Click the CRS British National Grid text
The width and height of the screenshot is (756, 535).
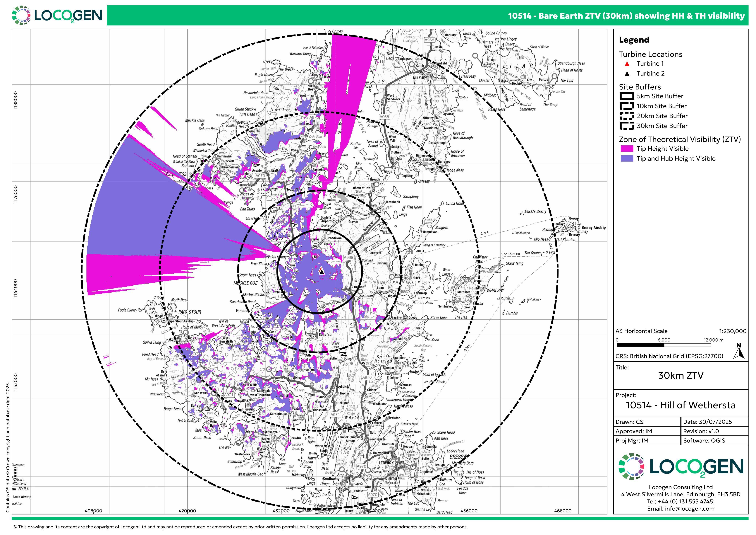click(x=669, y=356)
